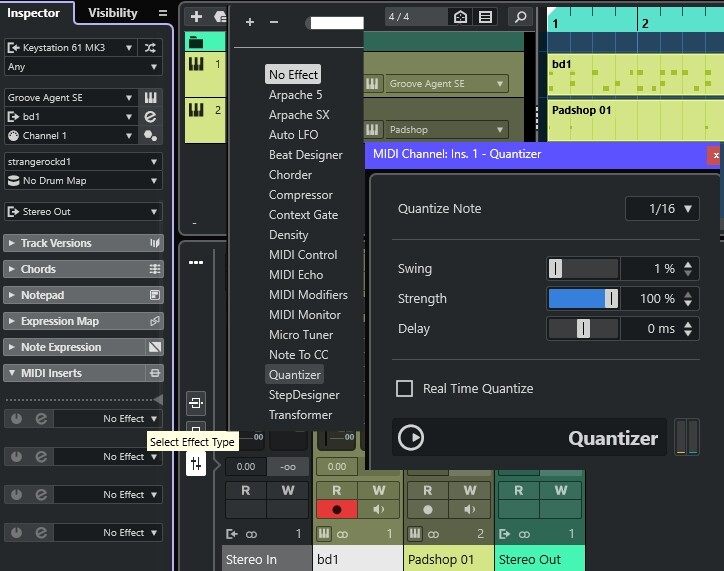Toggle Read automation on Stereo Out channel
Viewport: 724px width, 571px height.
[519, 490]
